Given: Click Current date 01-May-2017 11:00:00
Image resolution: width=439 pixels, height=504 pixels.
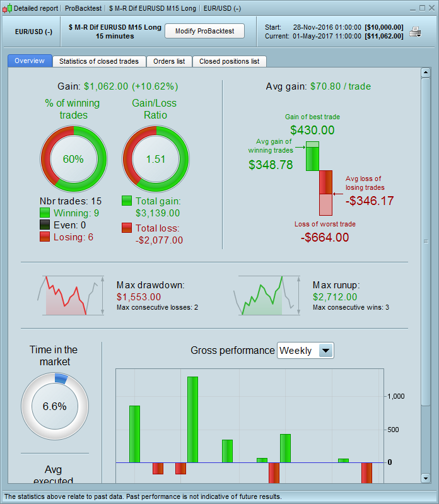Looking at the screenshot, I should [x=327, y=36].
